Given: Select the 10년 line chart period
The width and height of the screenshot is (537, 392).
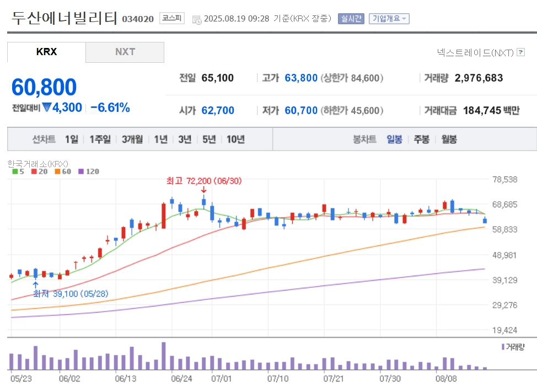Looking at the screenshot, I should coord(235,139).
